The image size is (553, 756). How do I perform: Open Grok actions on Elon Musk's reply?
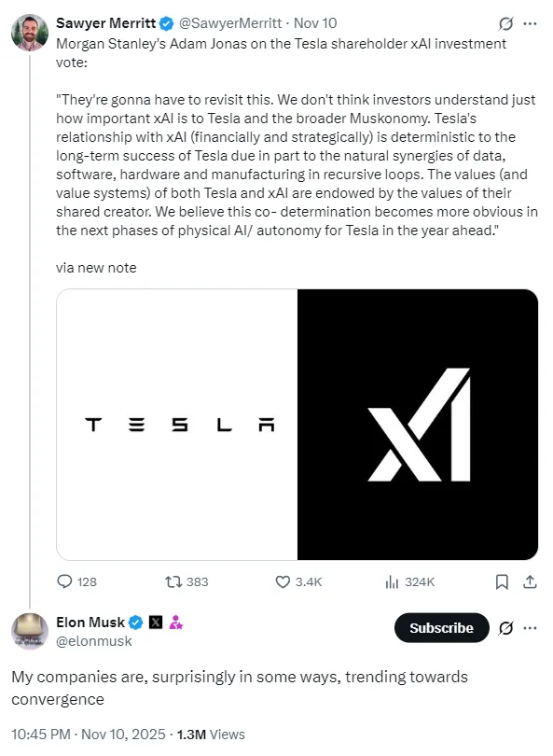(505, 628)
